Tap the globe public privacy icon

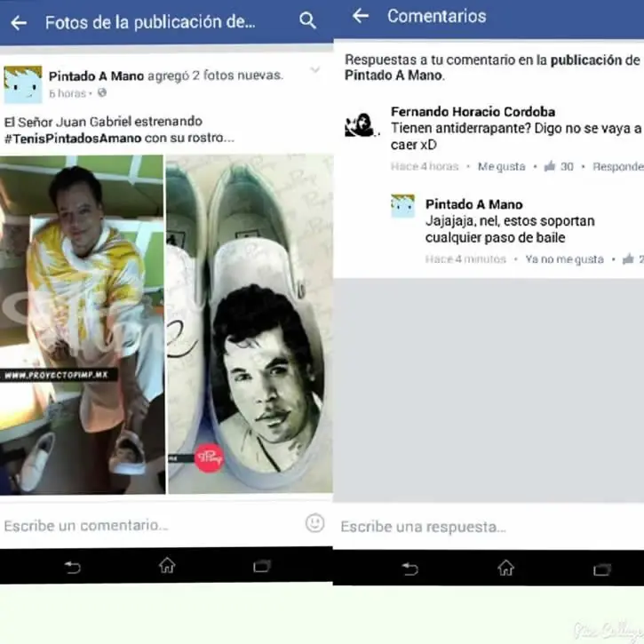pos(102,92)
